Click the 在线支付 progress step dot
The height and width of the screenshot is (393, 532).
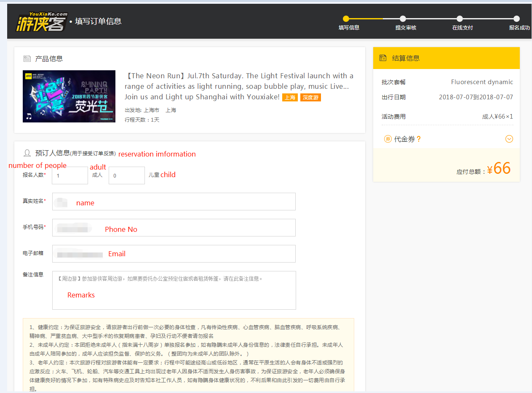[x=460, y=19]
